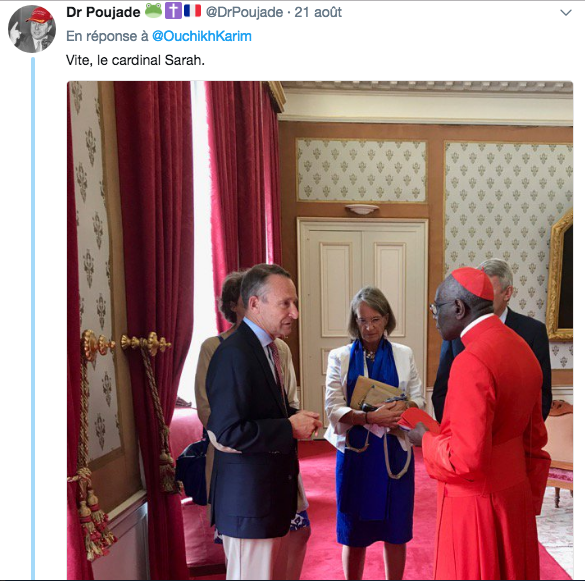Click the French flag emoji in name

tap(193, 11)
